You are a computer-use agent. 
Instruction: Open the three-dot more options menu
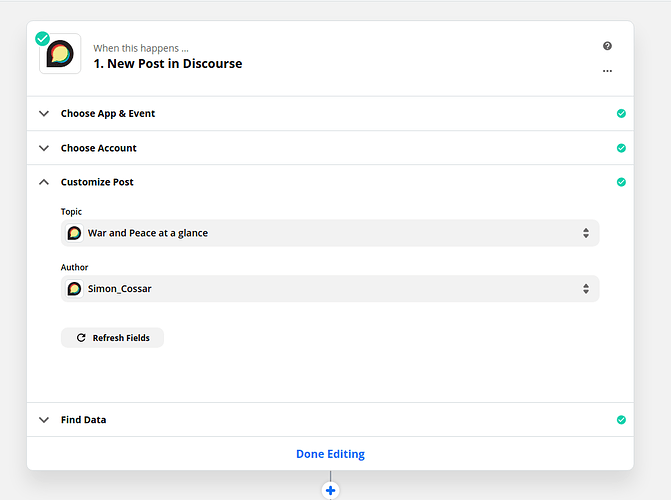pos(607,71)
